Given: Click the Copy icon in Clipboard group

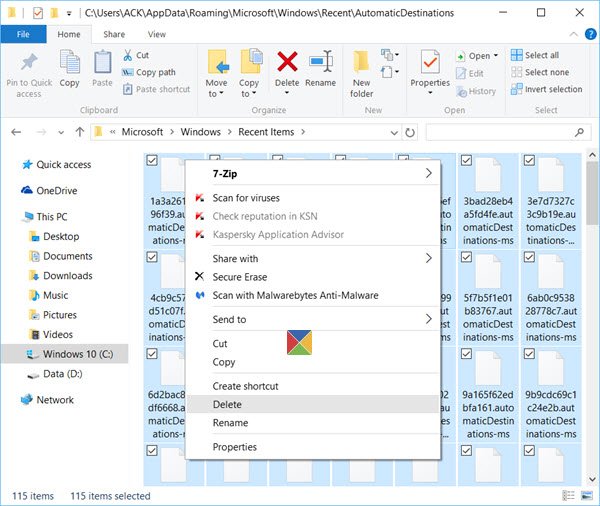Looking at the screenshot, I should click(x=70, y=62).
